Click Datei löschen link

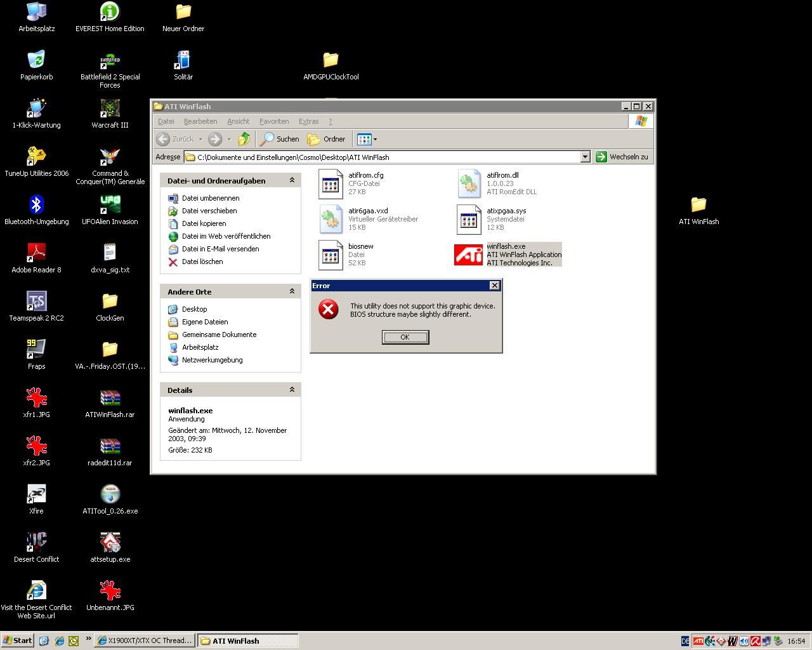202,262
